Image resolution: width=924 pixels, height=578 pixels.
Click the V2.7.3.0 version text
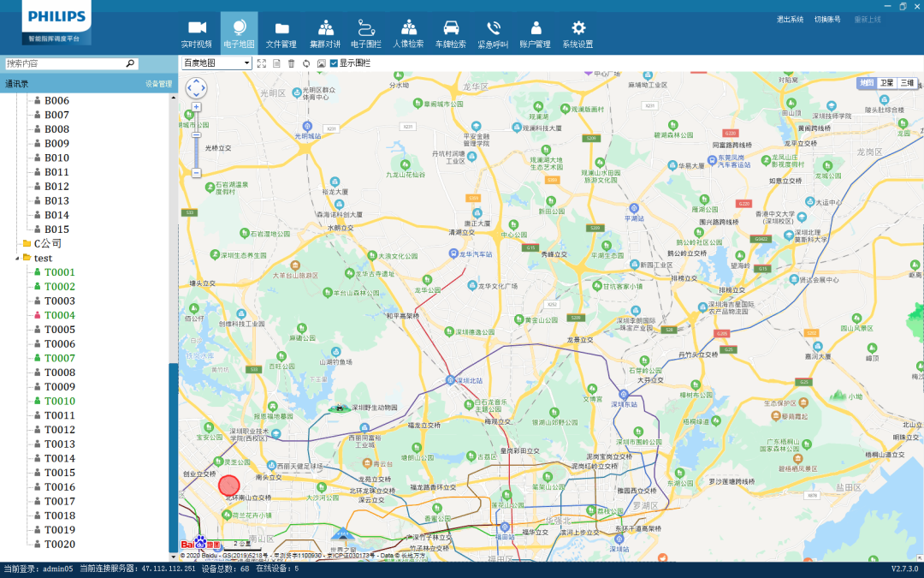(904, 569)
